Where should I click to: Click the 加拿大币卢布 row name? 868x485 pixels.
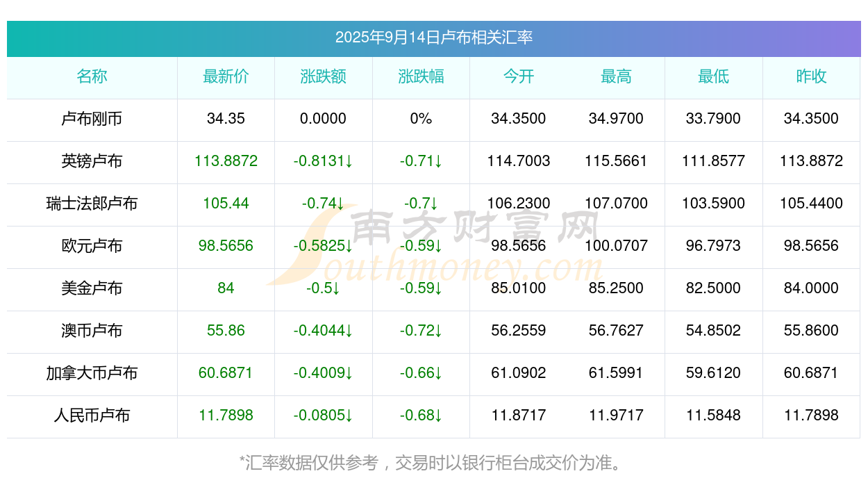click(x=92, y=373)
